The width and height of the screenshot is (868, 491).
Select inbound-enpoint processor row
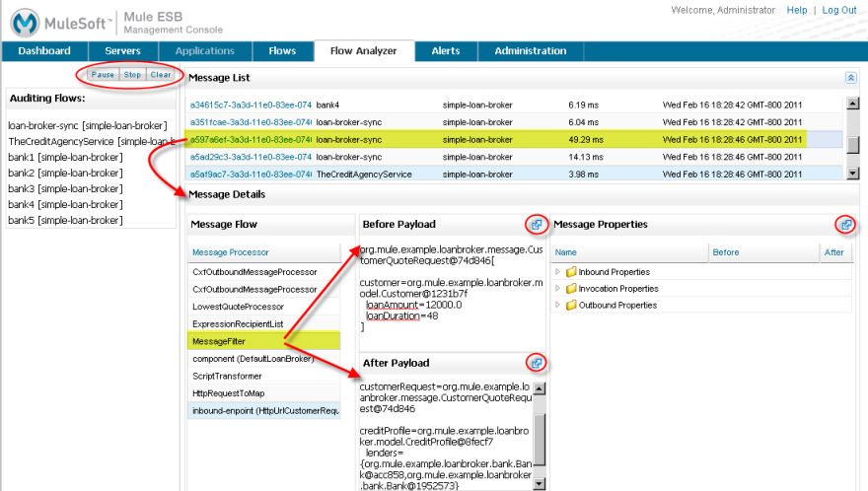point(264,411)
